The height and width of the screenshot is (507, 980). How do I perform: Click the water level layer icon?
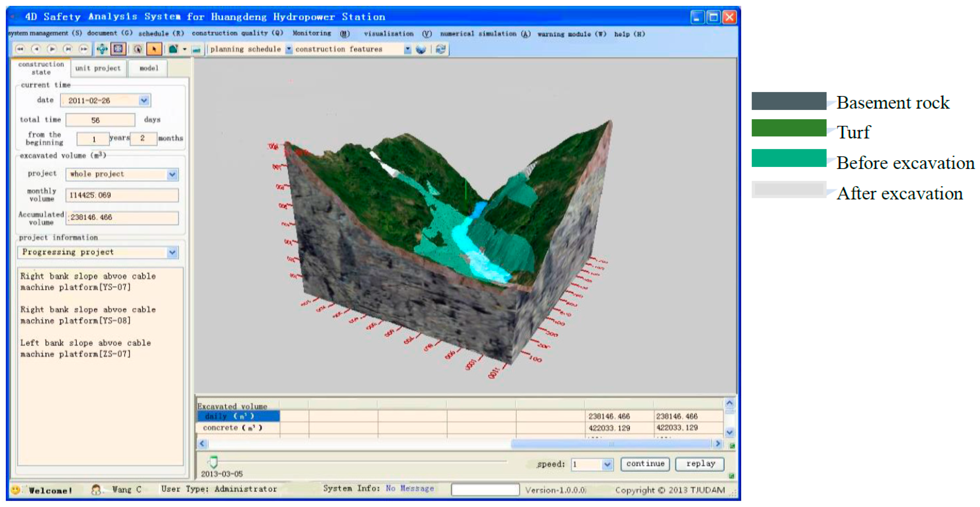196,49
